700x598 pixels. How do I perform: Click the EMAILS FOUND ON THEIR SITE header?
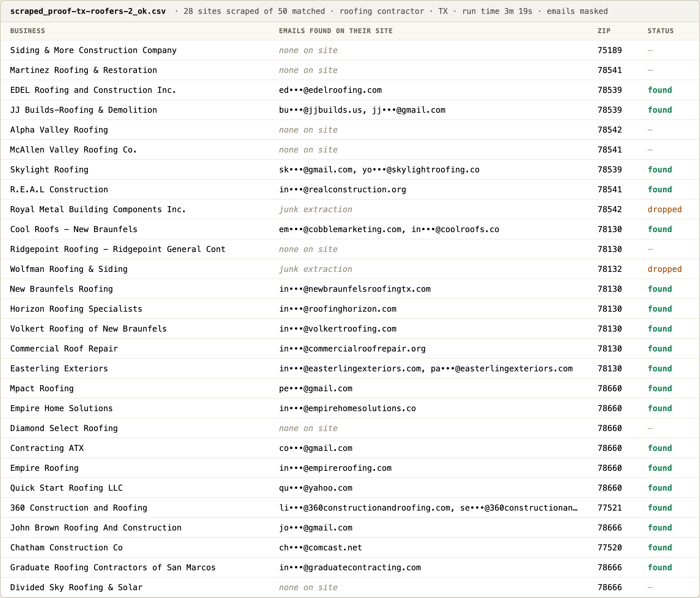tap(336, 31)
